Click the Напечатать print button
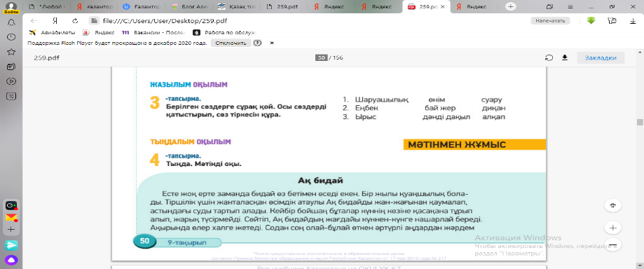 tap(550, 20)
